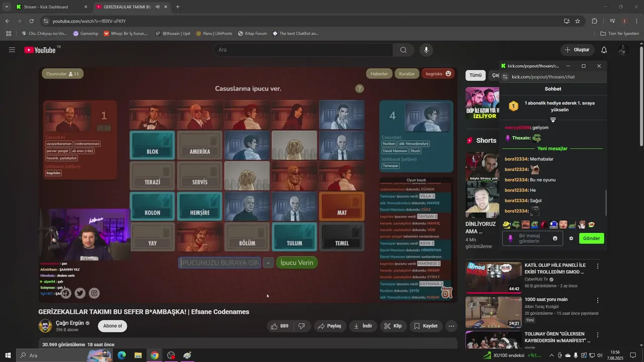The height and width of the screenshot is (362, 644).
Task: Open the YouTube account avatar menu
Action: (x=623, y=50)
